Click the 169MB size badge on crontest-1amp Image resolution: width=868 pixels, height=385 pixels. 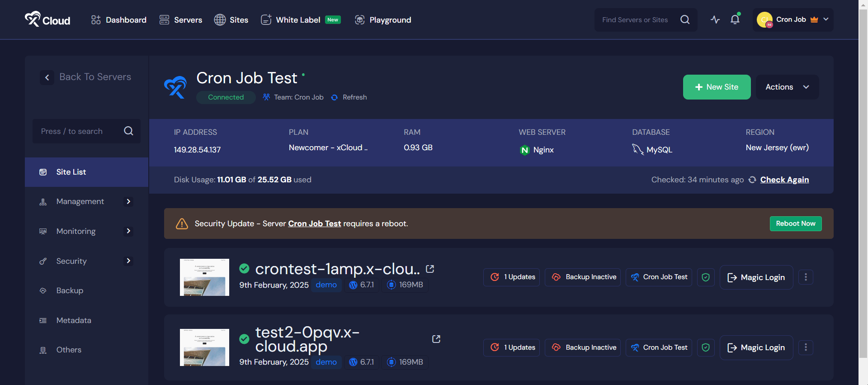click(x=405, y=285)
